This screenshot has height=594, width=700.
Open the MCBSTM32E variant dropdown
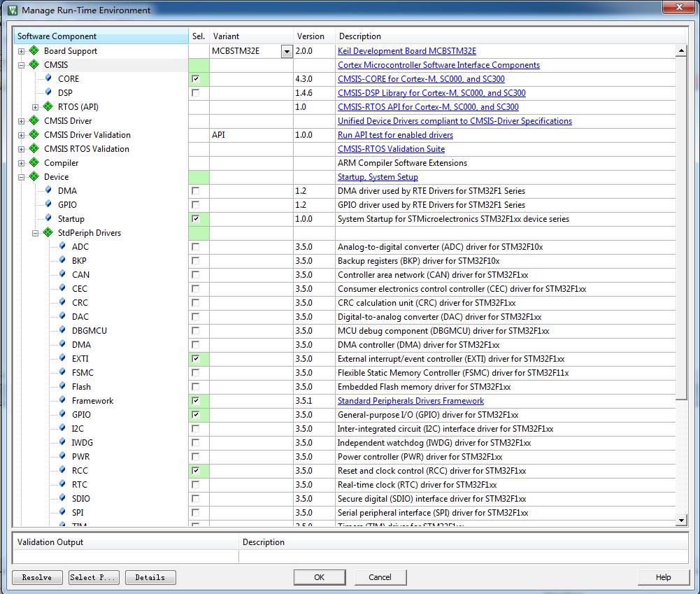click(287, 51)
